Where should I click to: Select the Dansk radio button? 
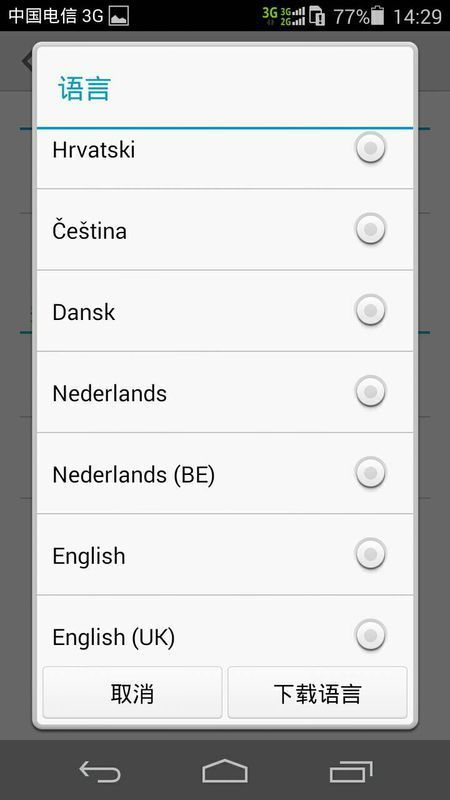tap(370, 310)
